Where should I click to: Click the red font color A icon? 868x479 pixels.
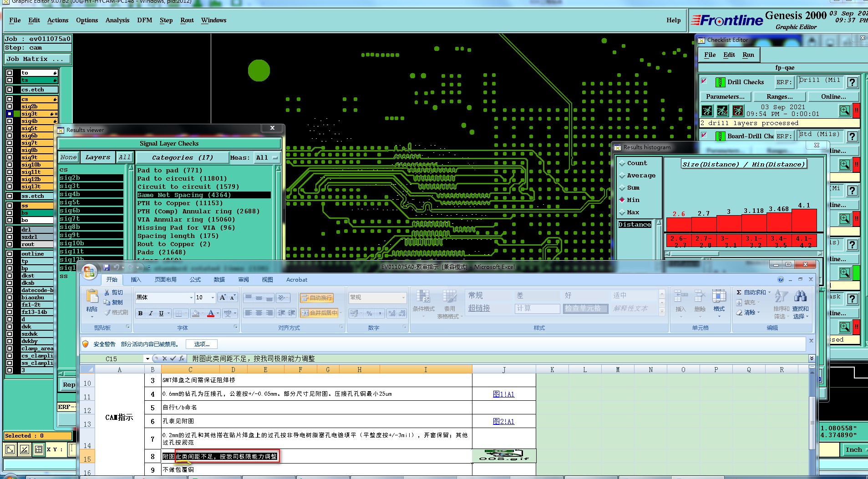(x=211, y=313)
